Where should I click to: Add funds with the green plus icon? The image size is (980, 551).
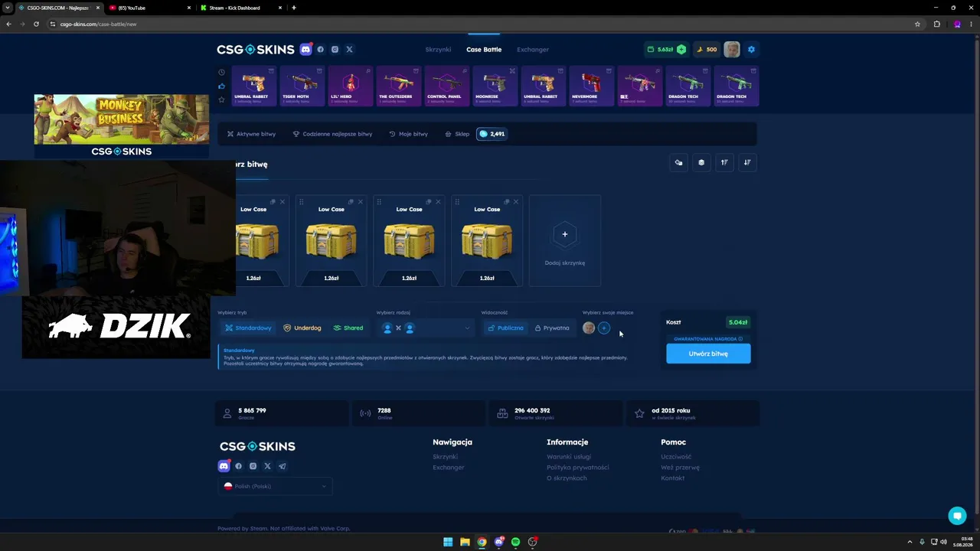(x=681, y=49)
